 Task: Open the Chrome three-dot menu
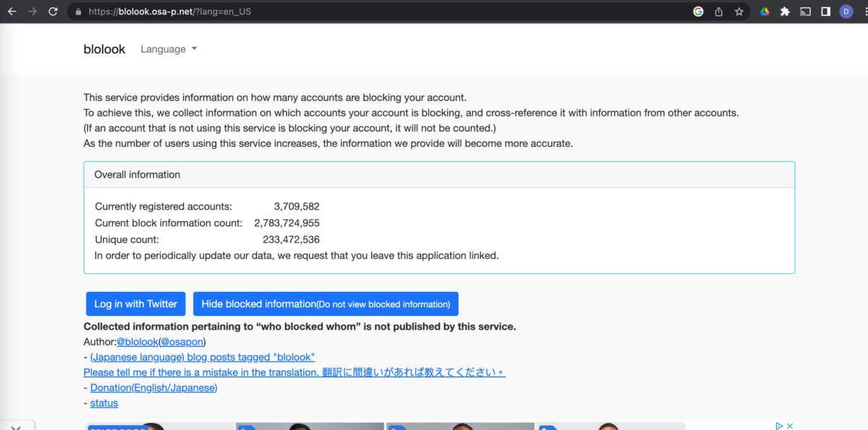click(x=862, y=12)
